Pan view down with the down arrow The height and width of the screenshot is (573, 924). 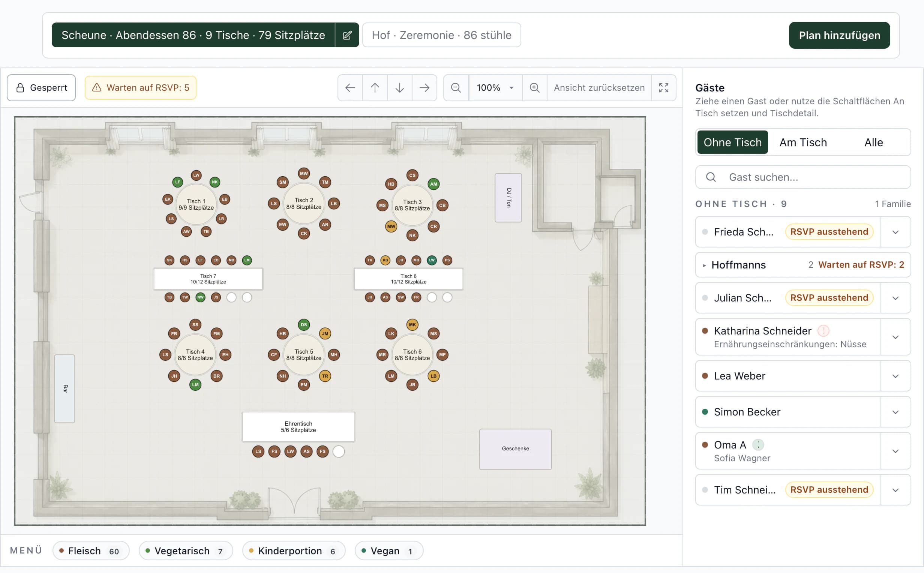[400, 88]
